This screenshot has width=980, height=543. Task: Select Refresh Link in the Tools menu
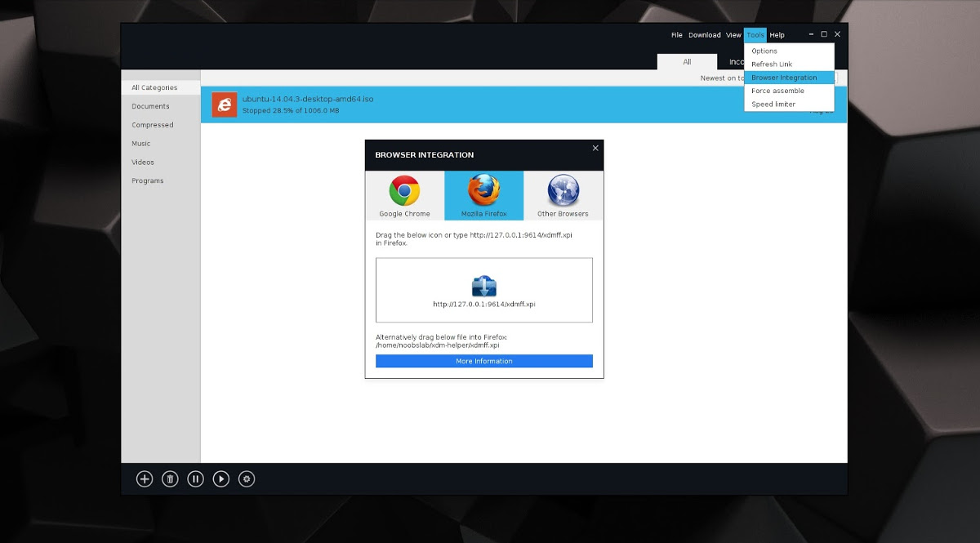[789, 64]
